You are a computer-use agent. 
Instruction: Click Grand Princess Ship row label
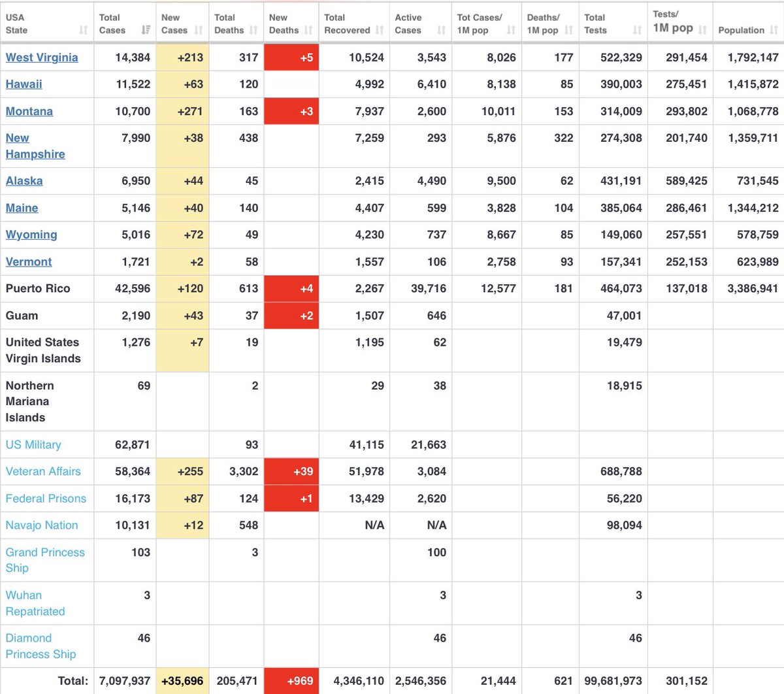(x=45, y=560)
